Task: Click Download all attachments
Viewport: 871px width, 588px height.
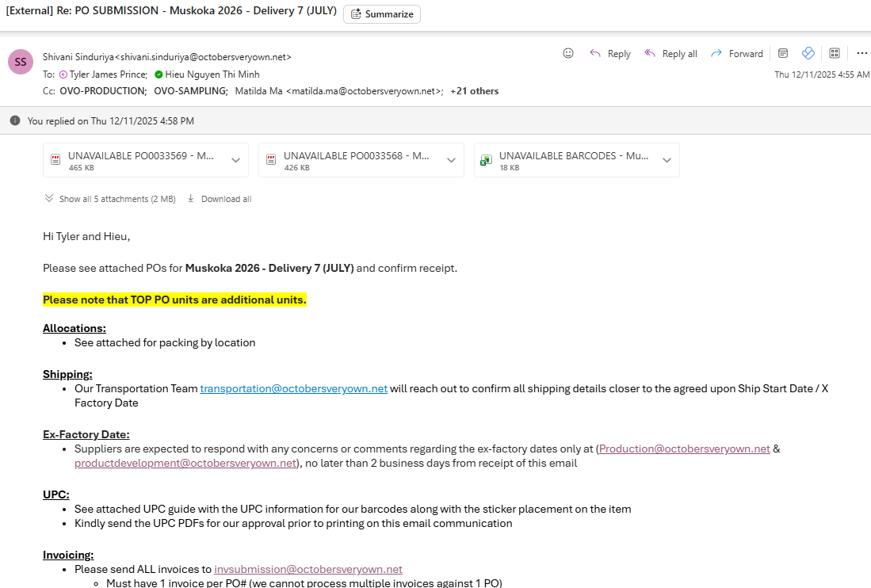Action: pos(220,199)
